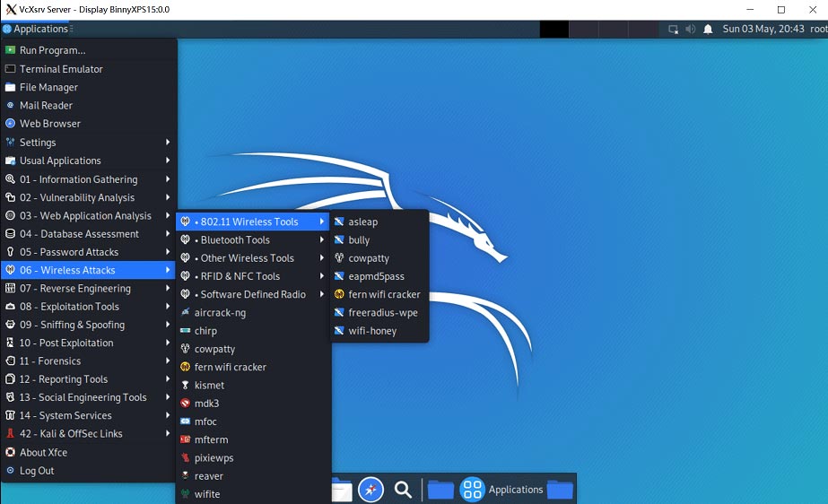Image resolution: width=828 pixels, height=504 pixels.
Task: Click the Mail Reader icon
Action: [x=10, y=105]
